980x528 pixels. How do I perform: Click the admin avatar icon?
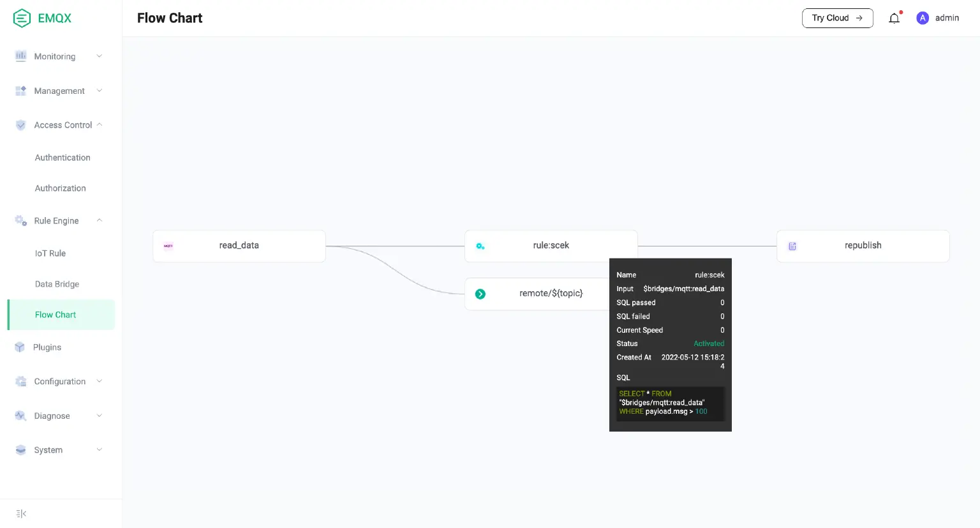923,18
